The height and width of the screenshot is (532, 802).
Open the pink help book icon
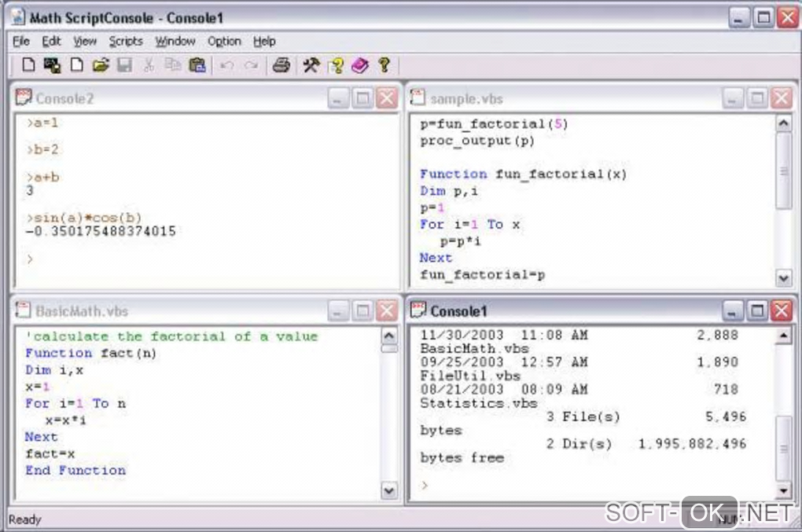(x=359, y=65)
